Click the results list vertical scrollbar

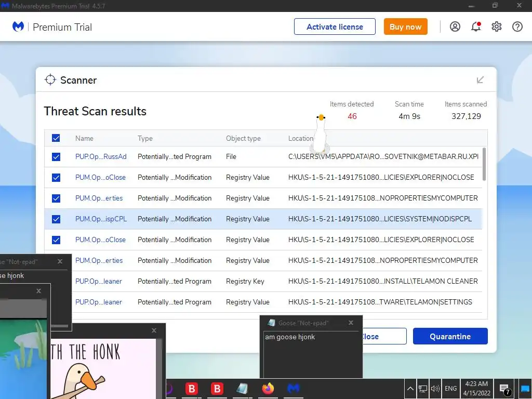pyautogui.click(x=484, y=164)
